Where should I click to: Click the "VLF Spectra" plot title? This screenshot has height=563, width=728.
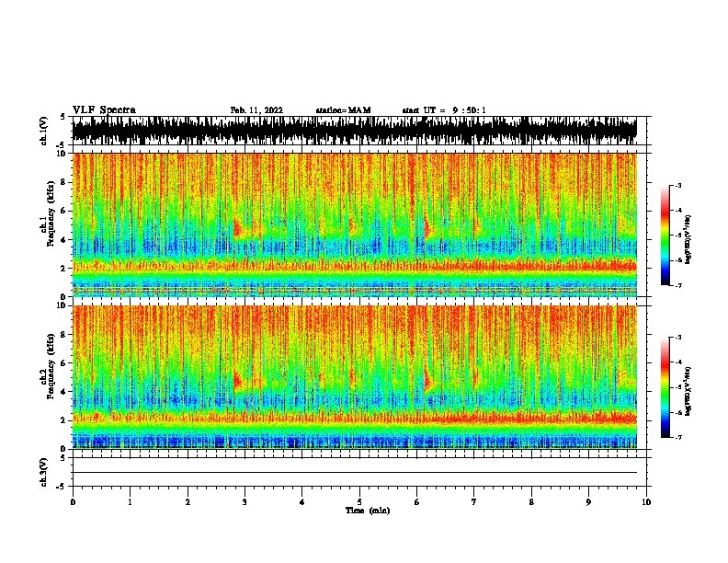[x=104, y=110]
